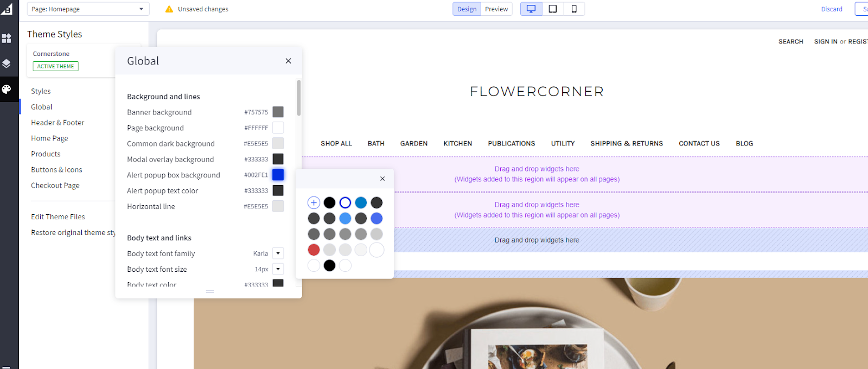The height and width of the screenshot is (369, 868).
Task: Open the Checkout Page section
Action: tap(55, 186)
